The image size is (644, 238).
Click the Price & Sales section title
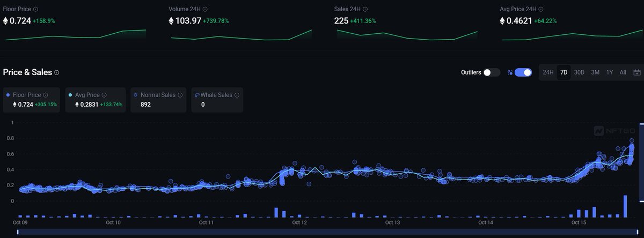(27, 72)
